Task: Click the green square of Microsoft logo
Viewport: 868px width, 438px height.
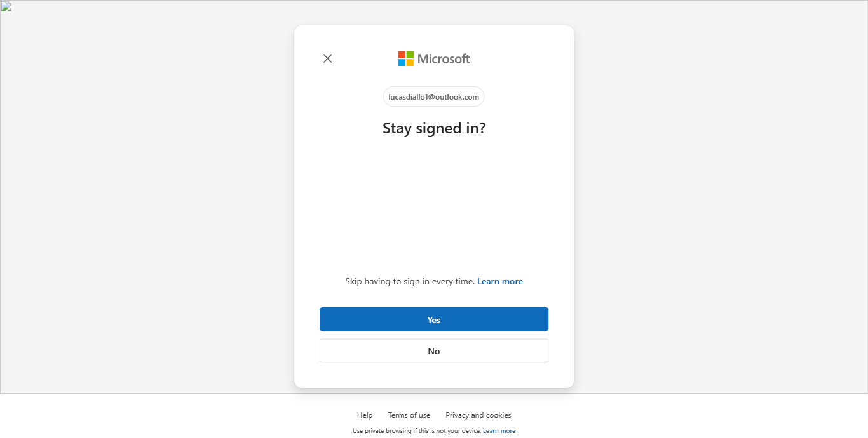Action: pos(410,55)
